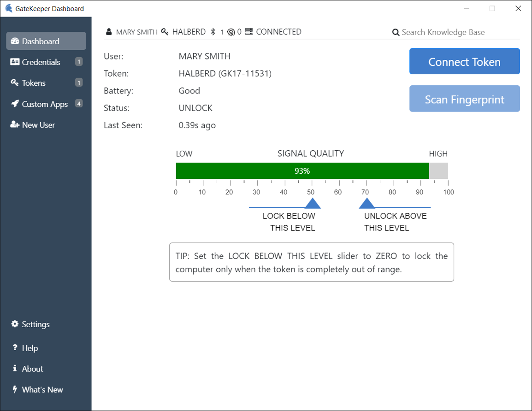Click the New User person-plus icon
Screen dimensions: 532x411
pyautogui.click(x=15, y=124)
